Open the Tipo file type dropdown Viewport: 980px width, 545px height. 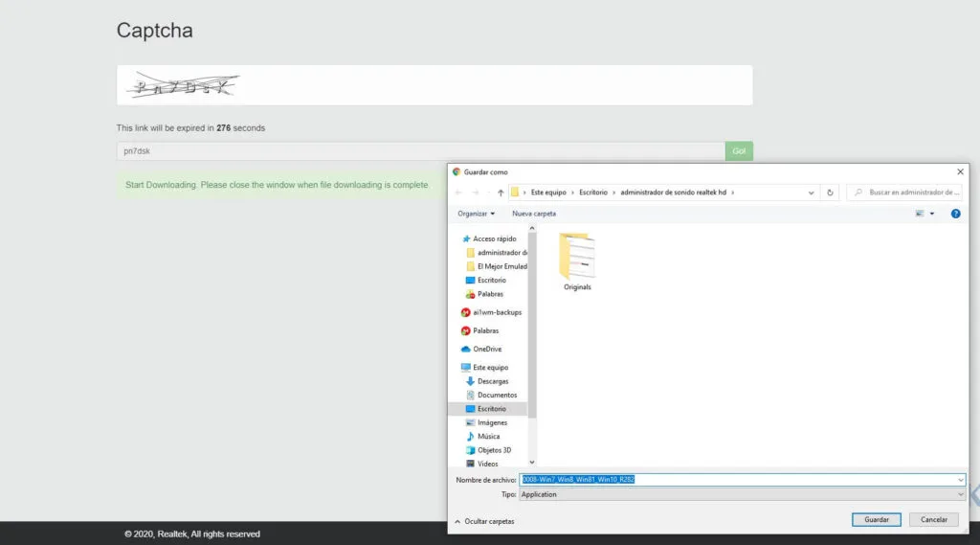pyautogui.click(x=742, y=494)
